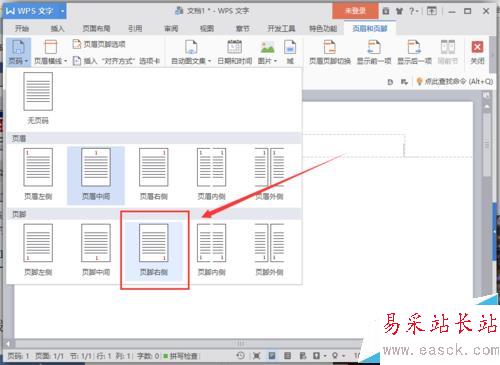Click the 自动图文集 AutoText icon

[x=191, y=47]
